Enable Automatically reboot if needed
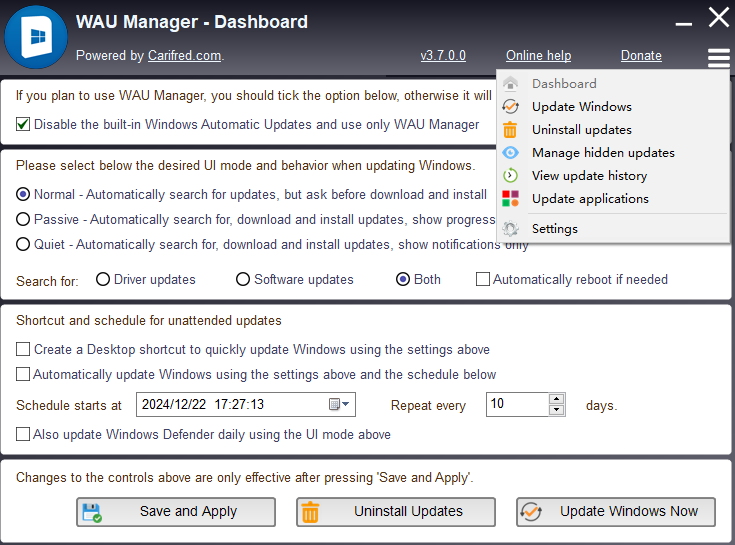This screenshot has width=735, height=545. (483, 279)
